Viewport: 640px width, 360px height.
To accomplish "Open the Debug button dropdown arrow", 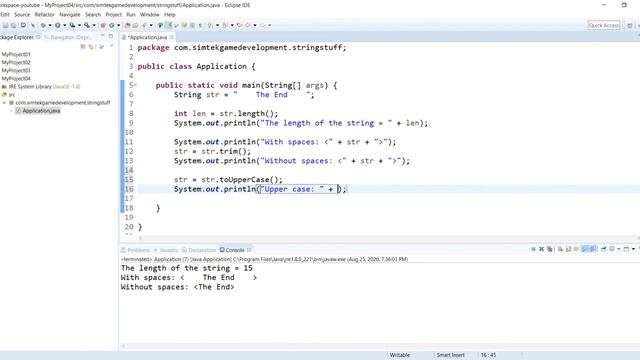I will [50, 25].
